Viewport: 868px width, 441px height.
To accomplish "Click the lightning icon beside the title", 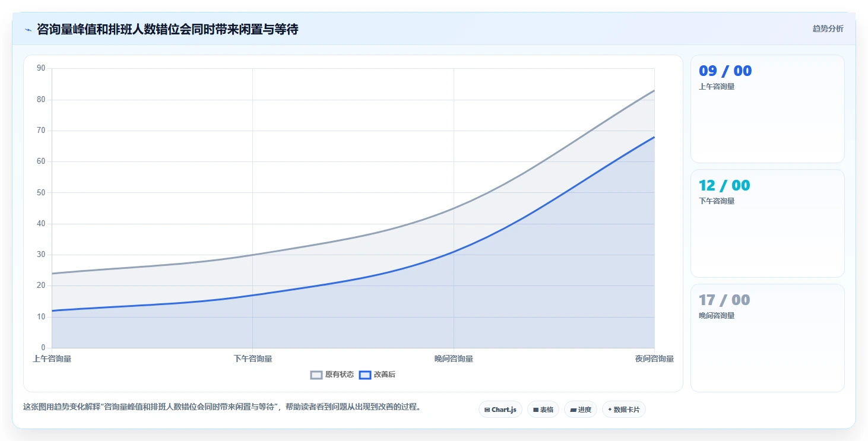I will click(28, 29).
